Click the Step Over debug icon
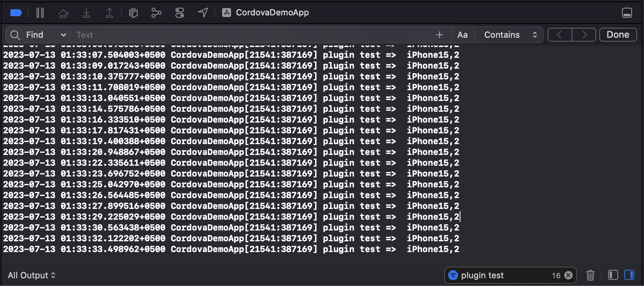This screenshot has height=286, width=644. coord(63,13)
